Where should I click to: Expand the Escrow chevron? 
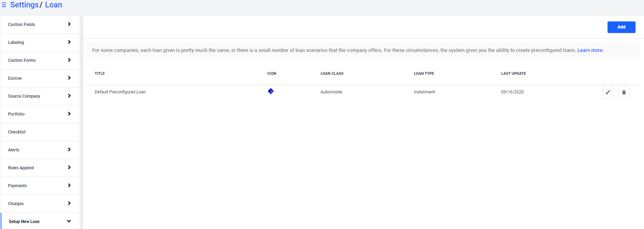69,78
